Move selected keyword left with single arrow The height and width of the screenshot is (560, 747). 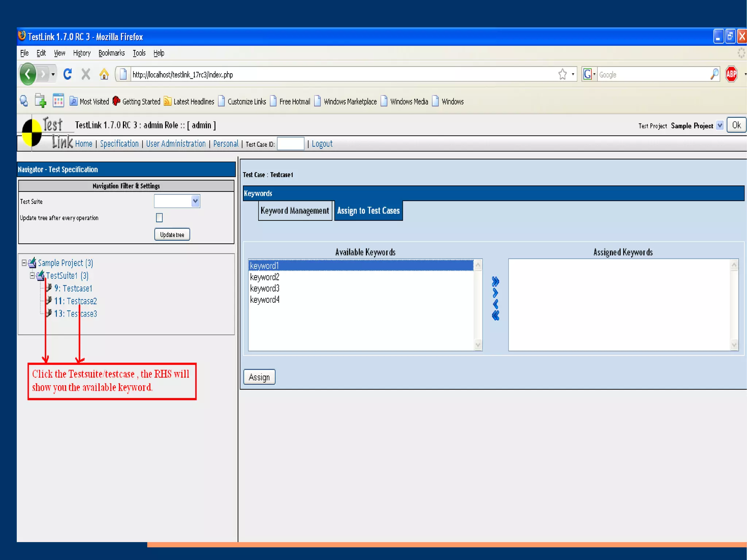(x=495, y=304)
